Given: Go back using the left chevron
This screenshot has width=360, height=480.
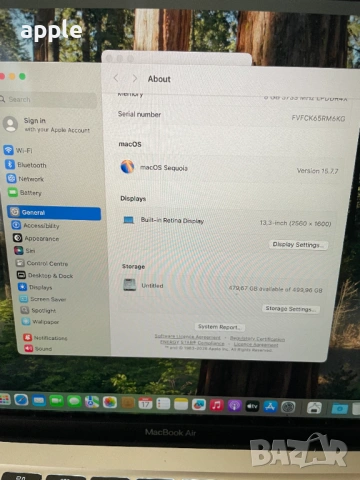Looking at the screenshot, I should click(116, 78).
